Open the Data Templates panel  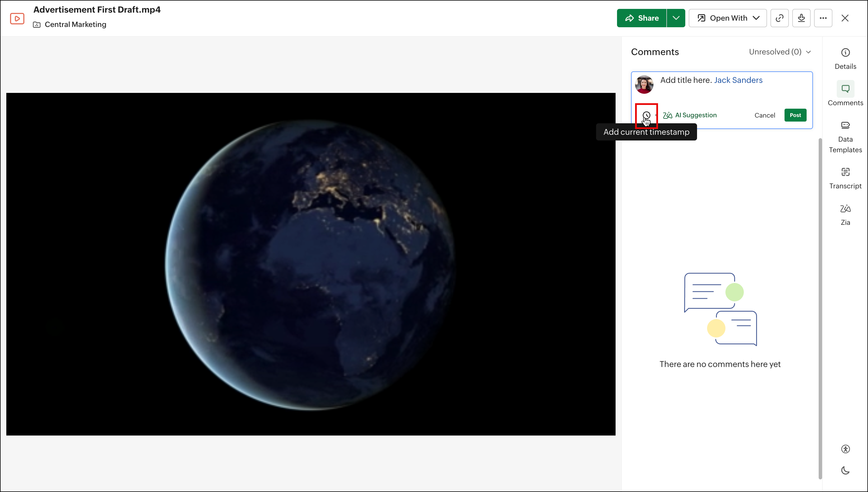[x=845, y=137]
